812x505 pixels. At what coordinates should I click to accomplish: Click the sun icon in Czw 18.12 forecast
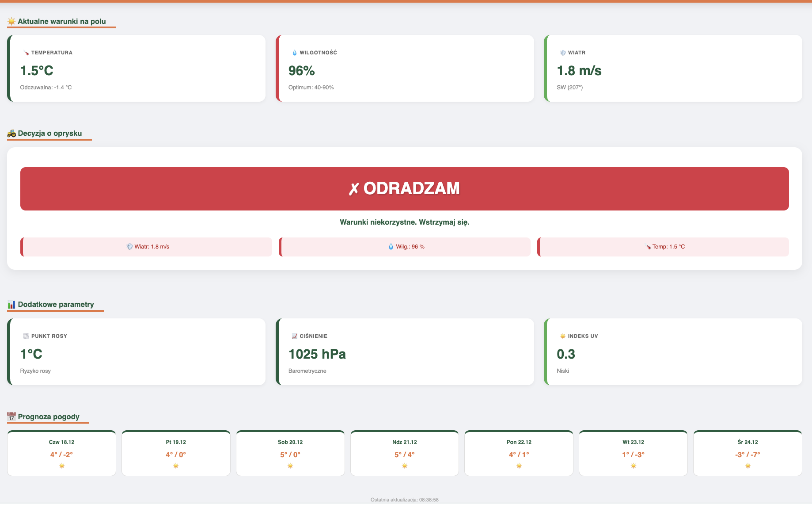click(x=62, y=466)
